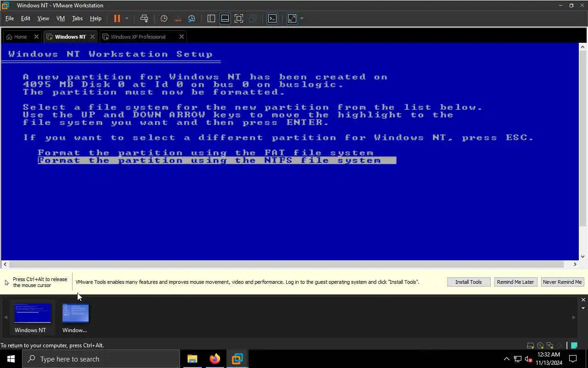Viewport: 588px width, 368px height.
Task: Open the power options dropdown next to pause
Action: click(127, 18)
